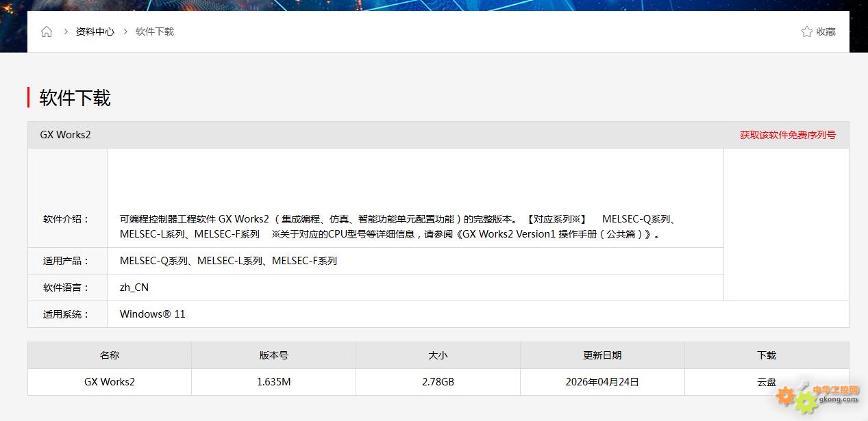Select the version cell 1.635M
868x421 pixels.
point(273,382)
